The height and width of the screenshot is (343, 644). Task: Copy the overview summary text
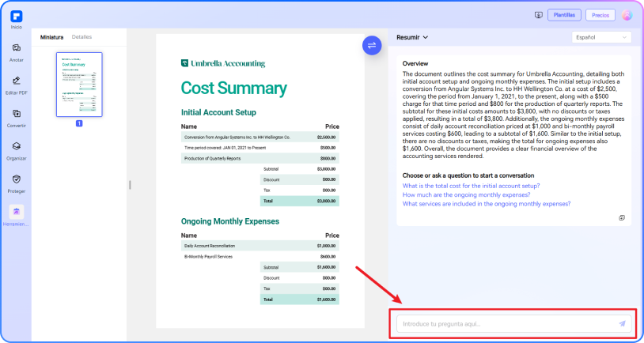click(x=622, y=217)
